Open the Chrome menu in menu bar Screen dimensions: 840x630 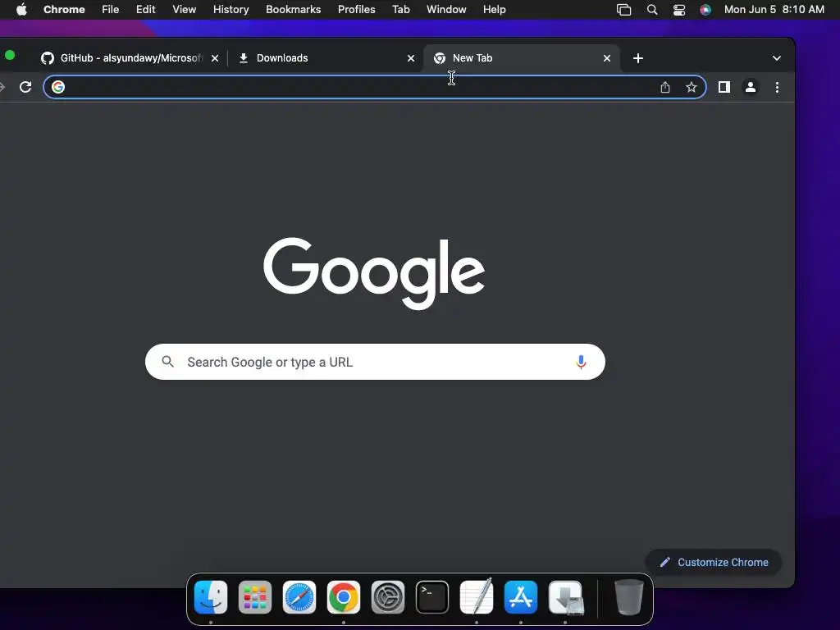pos(64,10)
